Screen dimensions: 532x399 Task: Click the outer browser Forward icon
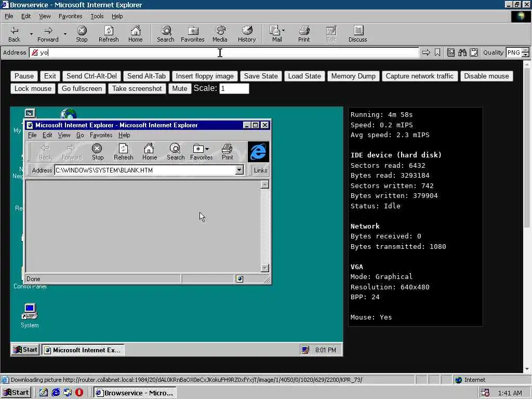[48, 34]
